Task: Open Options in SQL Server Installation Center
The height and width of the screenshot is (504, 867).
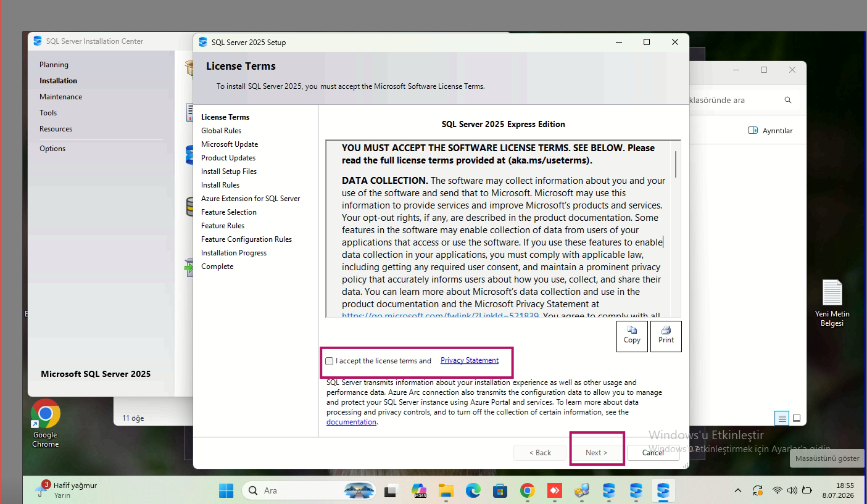Action: click(52, 149)
